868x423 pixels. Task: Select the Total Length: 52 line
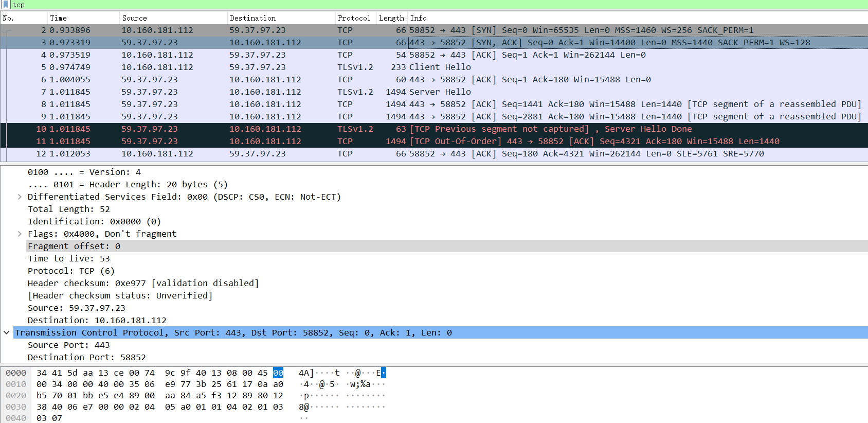click(x=69, y=209)
